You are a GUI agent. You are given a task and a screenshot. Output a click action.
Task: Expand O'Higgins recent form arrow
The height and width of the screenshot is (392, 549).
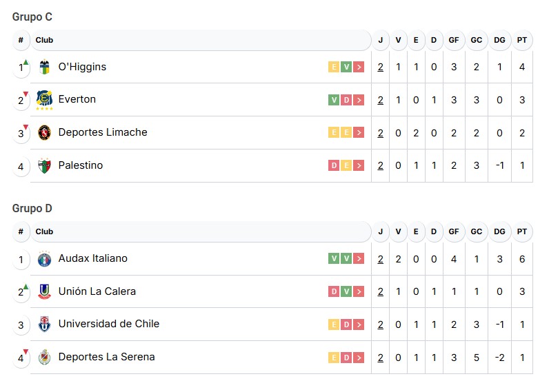[359, 67]
